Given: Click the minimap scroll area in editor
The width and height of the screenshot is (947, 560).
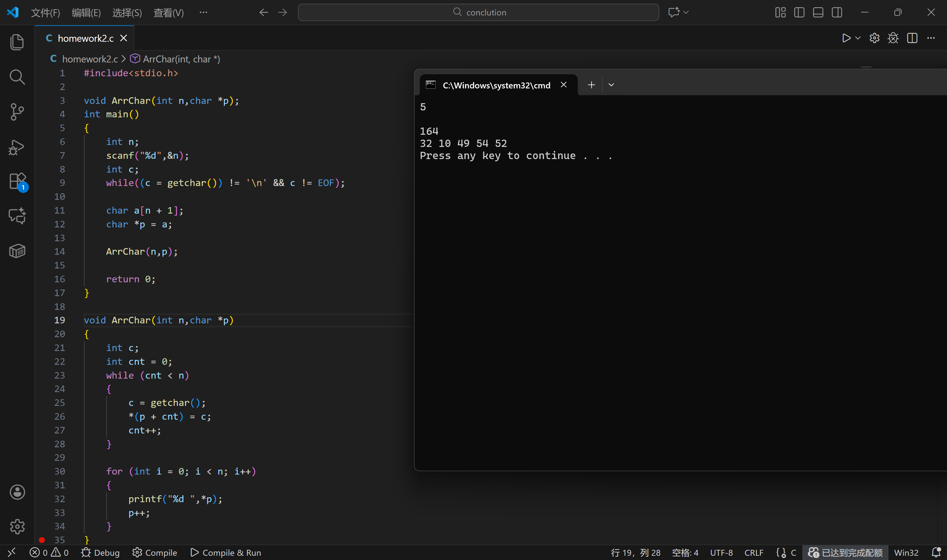Looking at the screenshot, I should point(867,67).
